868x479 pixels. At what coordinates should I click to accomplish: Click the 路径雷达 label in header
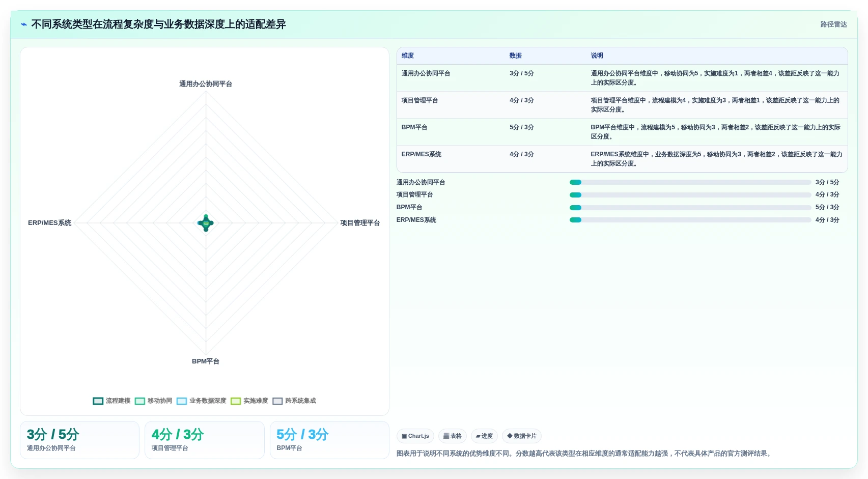tap(833, 24)
